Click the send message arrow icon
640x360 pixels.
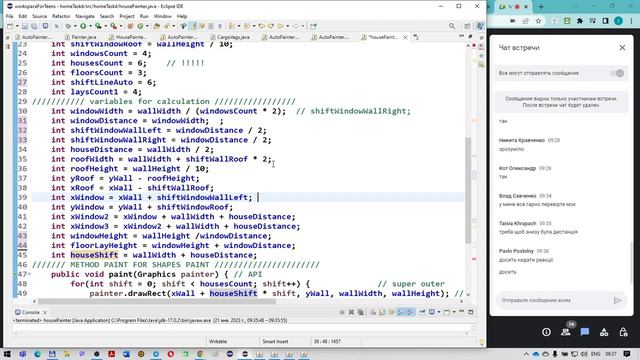(617, 300)
